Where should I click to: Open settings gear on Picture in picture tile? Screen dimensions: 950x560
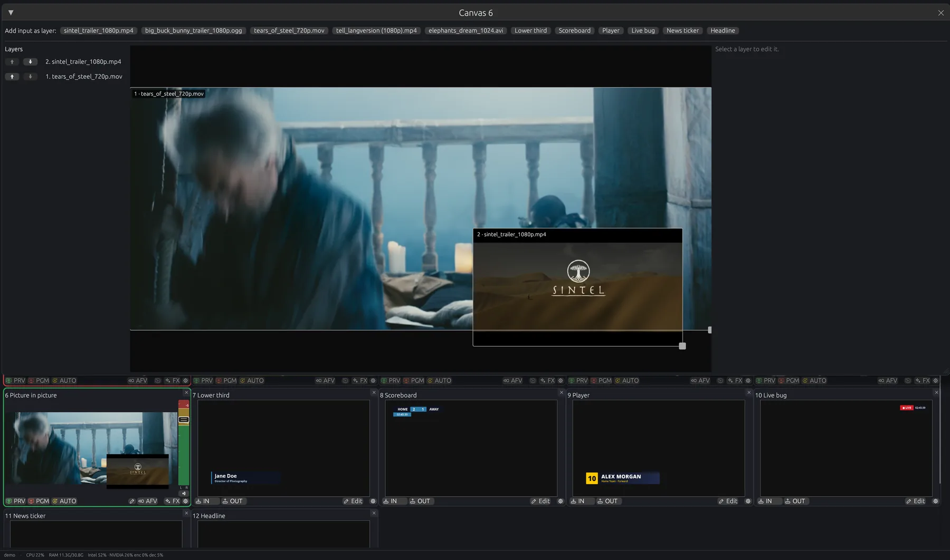click(x=185, y=501)
